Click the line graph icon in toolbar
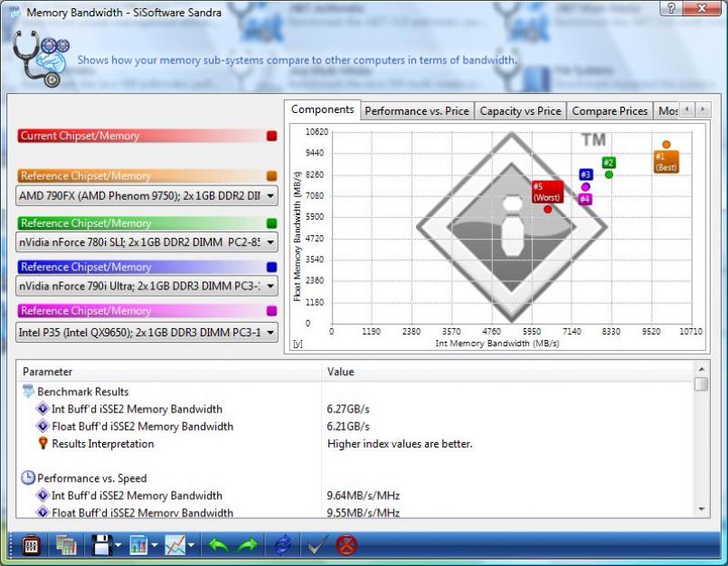The width and height of the screenshot is (728, 566). pos(175,544)
